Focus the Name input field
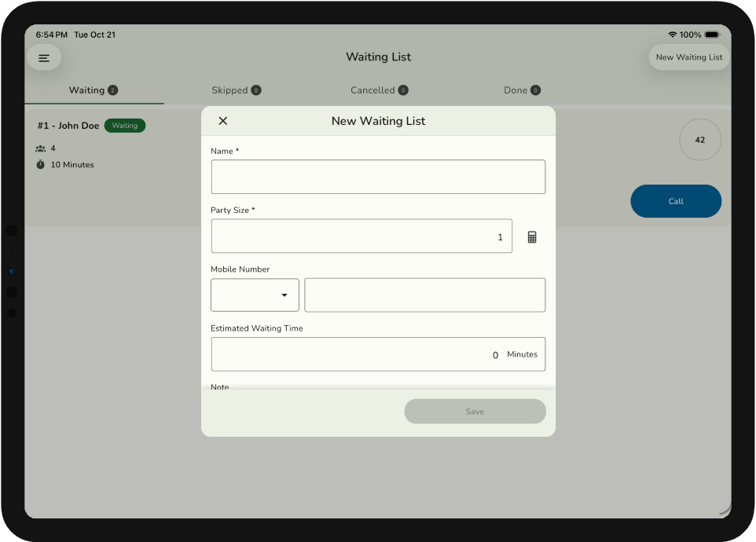Viewport: 756px width, 542px height. point(378,177)
